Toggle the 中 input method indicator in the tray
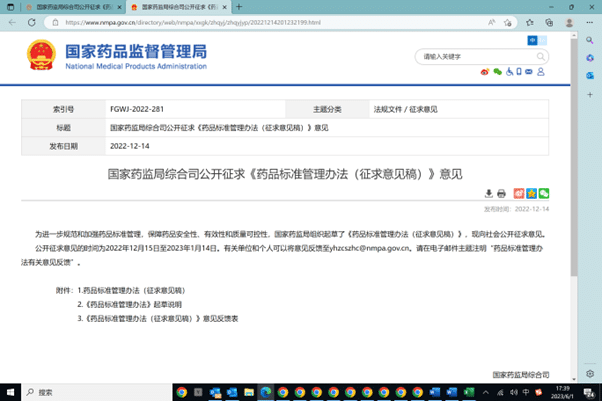This screenshot has width=602, height=401. tap(526, 392)
